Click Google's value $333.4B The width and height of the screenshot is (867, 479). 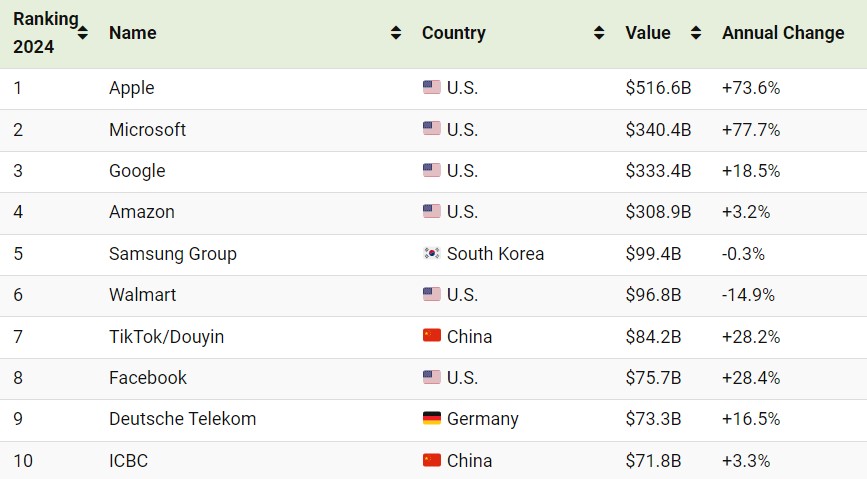click(658, 171)
